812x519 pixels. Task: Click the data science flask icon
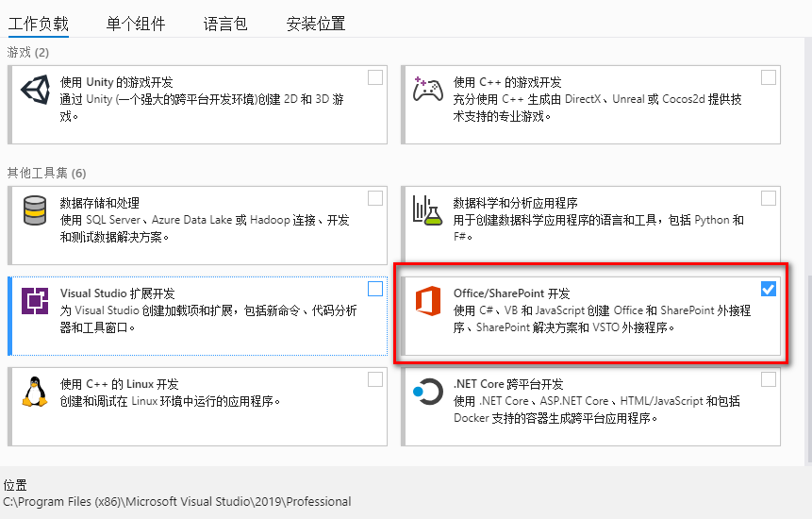click(427, 210)
